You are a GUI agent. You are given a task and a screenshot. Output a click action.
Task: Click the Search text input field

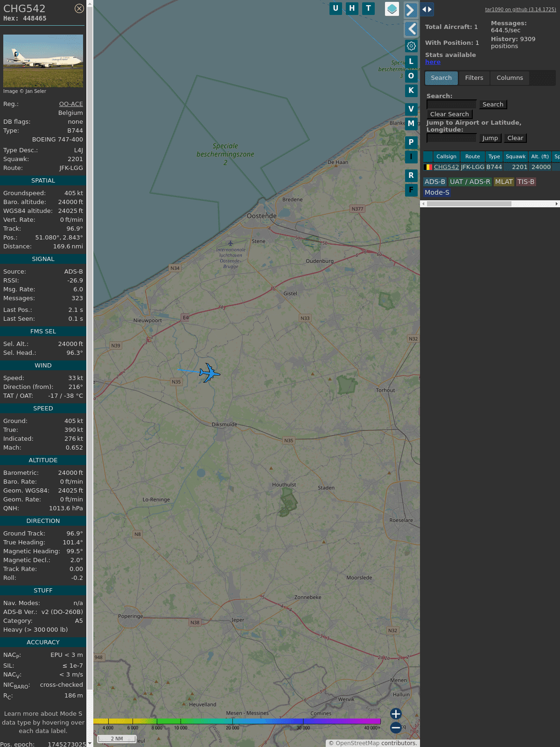point(451,105)
